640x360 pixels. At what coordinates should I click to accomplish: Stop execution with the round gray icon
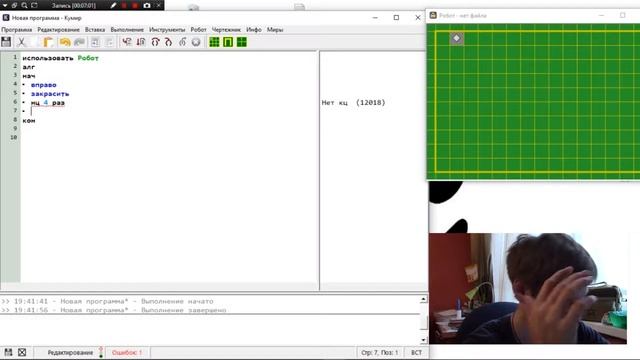(x=196, y=42)
